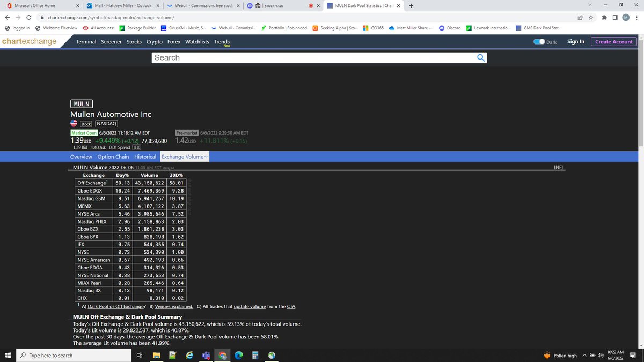Open the Terminal menu item

point(86,41)
